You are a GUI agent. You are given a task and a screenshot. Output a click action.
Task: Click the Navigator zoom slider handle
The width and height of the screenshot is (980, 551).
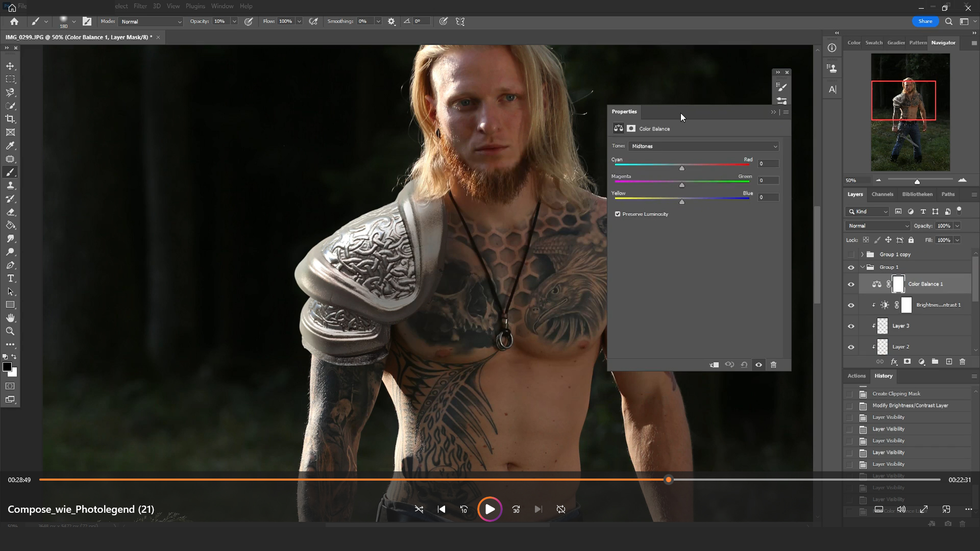tap(917, 182)
